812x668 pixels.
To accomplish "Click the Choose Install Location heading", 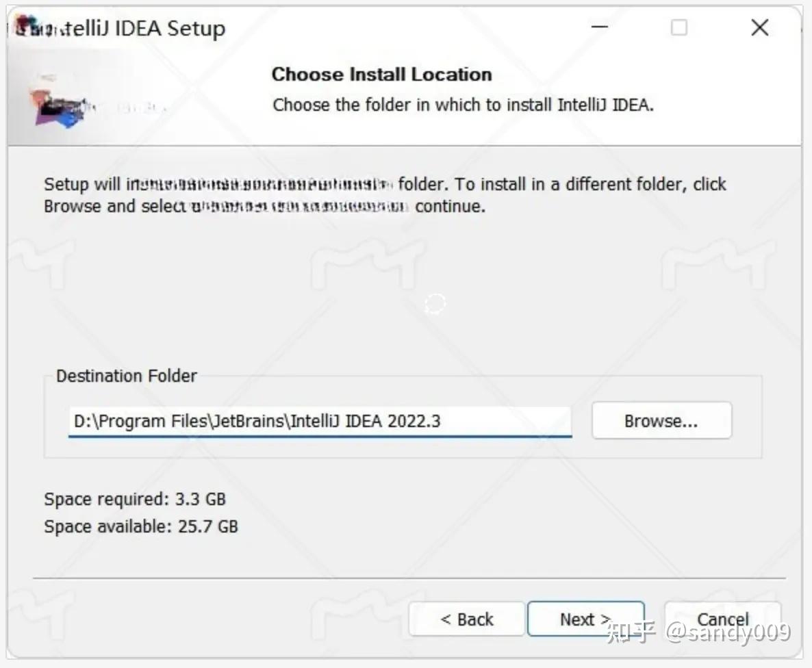I will 381,74.
